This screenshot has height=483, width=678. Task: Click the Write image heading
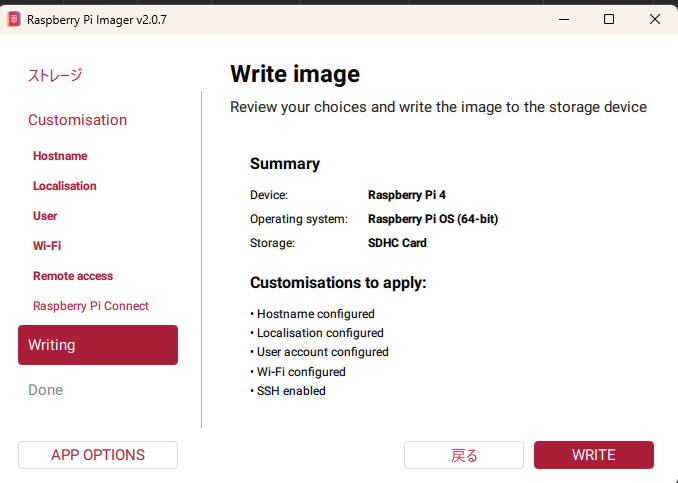[295, 74]
